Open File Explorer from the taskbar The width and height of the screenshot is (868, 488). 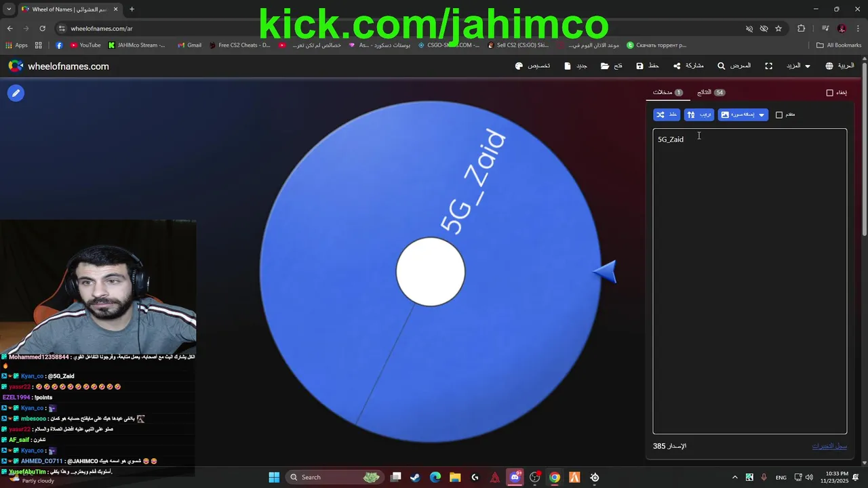click(455, 477)
